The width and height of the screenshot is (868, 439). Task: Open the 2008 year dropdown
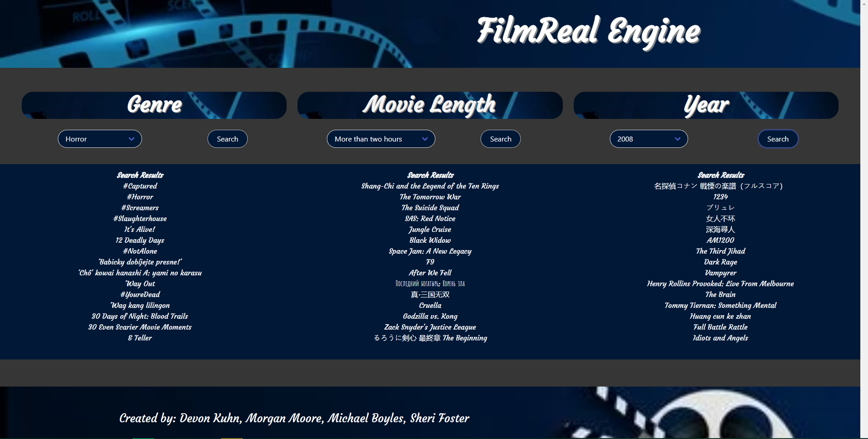(649, 139)
